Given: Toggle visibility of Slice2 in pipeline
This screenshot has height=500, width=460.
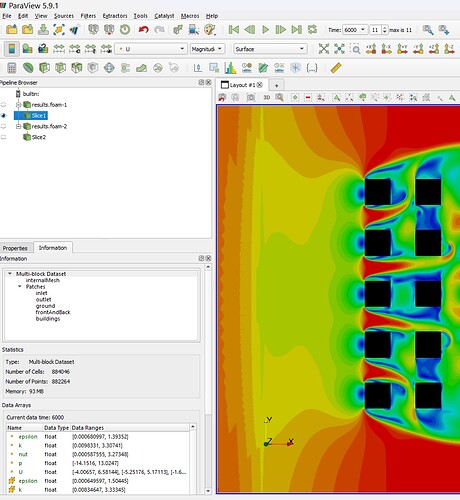Looking at the screenshot, I should (x=4, y=137).
